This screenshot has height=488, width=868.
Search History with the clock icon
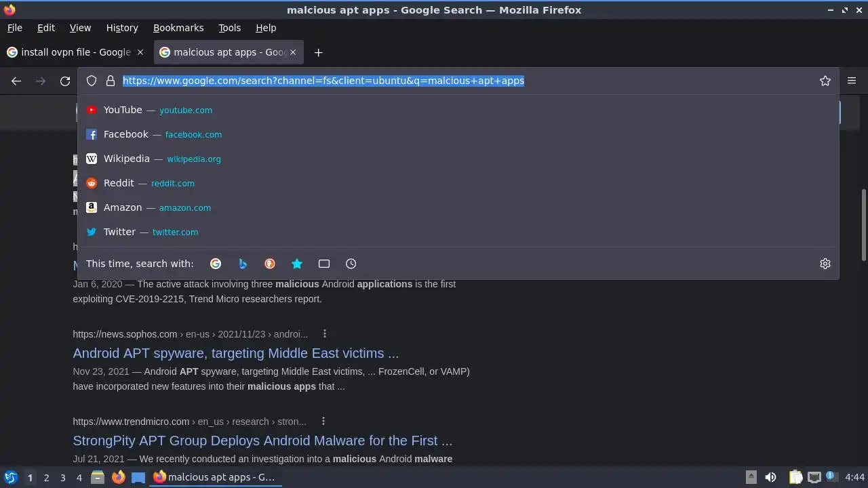coord(351,264)
